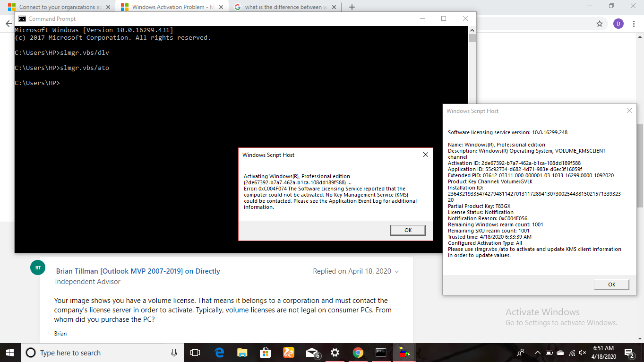Switch to 'what is the difference between' Google tab
Viewport: 644px width, 362px height.
(x=285, y=7)
